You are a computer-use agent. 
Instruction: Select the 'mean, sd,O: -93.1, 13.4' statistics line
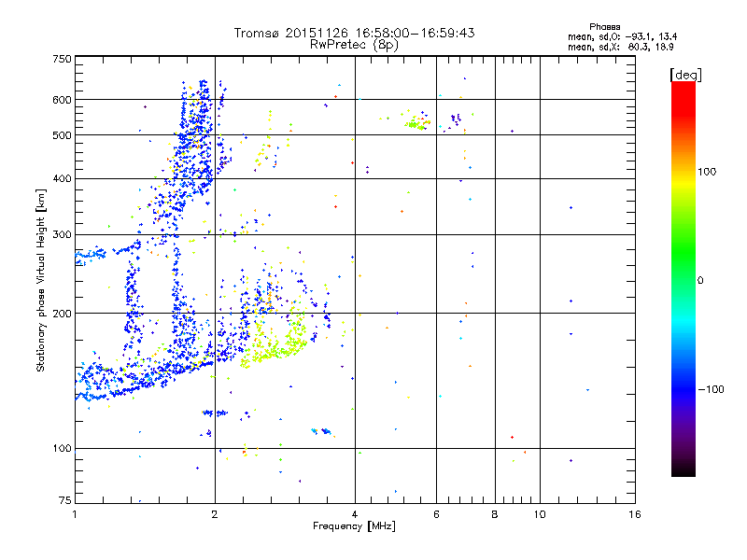pos(622,36)
